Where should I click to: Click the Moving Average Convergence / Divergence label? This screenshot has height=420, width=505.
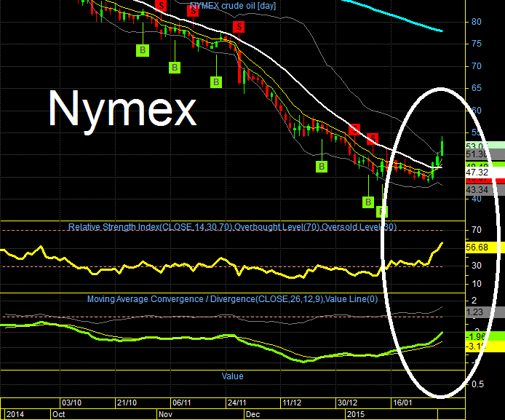pos(232,299)
